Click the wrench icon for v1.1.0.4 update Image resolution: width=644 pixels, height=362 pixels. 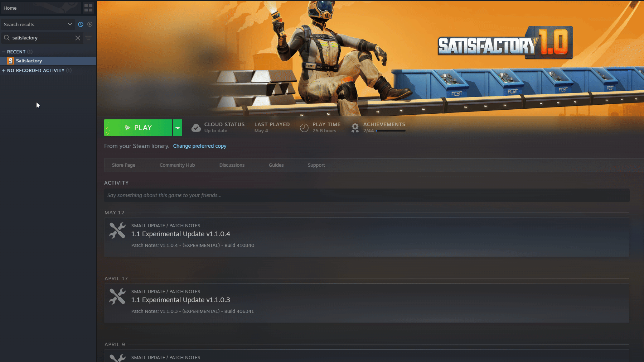117,230
